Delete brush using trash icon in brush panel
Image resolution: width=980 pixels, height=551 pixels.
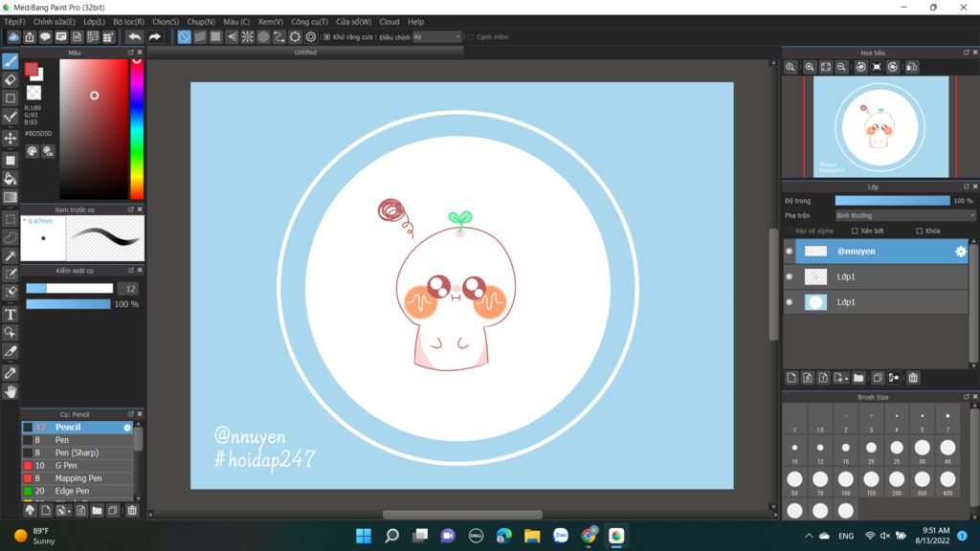tap(132, 511)
